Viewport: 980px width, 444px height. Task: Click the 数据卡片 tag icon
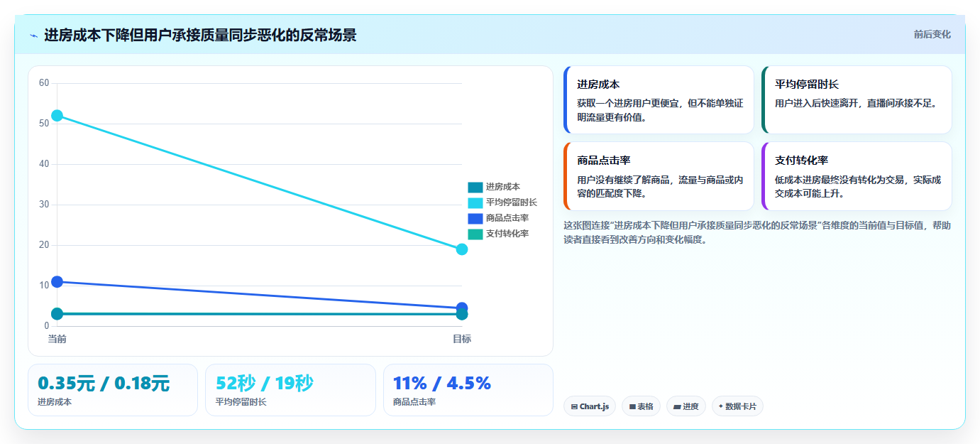pyautogui.click(x=721, y=407)
